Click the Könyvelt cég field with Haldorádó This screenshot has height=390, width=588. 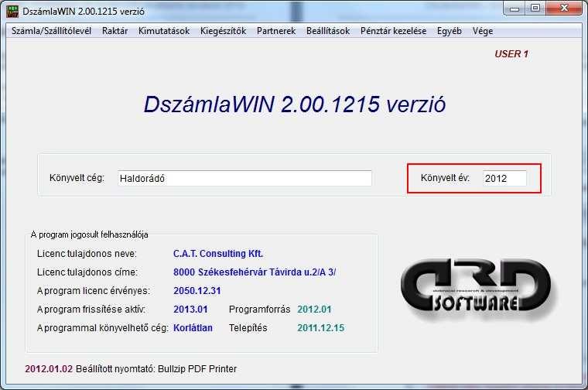pyautogui.click(x=244, y=178)
